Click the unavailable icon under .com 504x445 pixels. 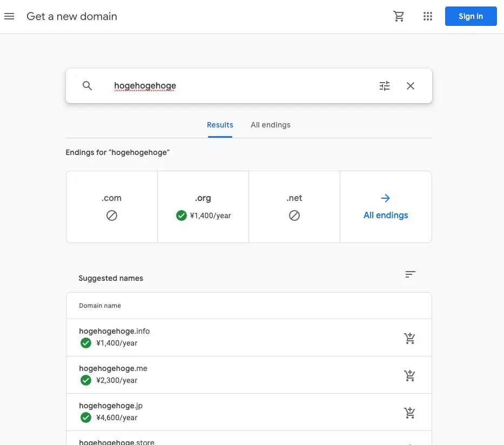pyautogui.click(x=111, y=215)
